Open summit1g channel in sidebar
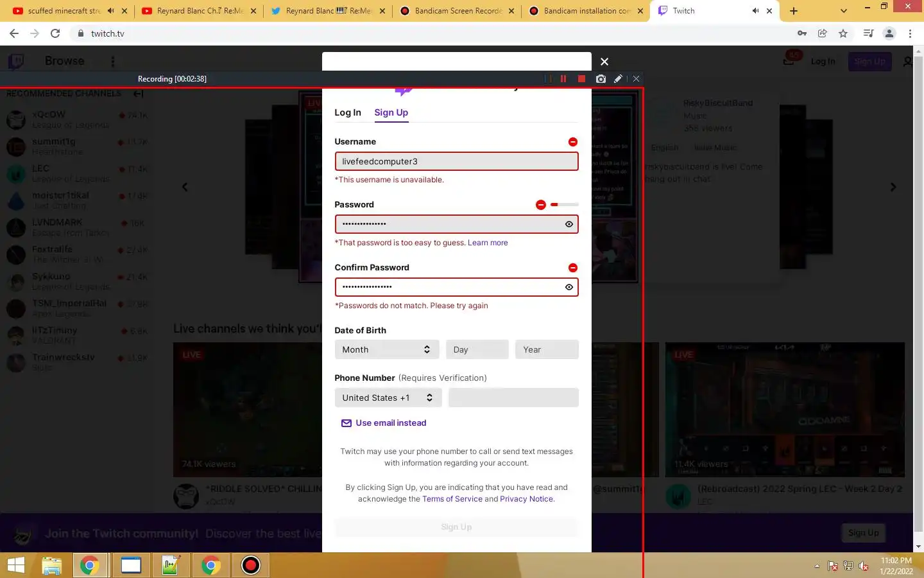The image size is (924, 578). click(77, 146)
